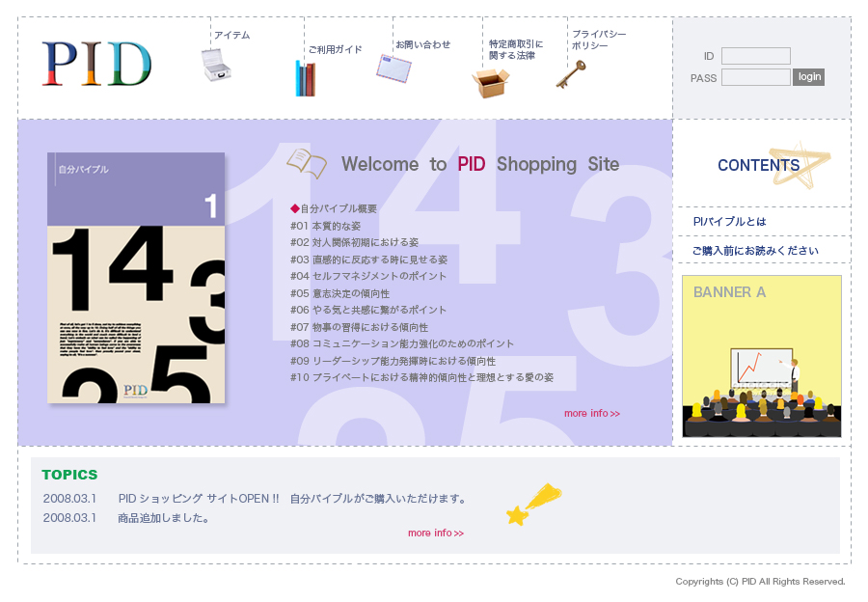
Task: Click the PID logo
Action: (96, 64)
